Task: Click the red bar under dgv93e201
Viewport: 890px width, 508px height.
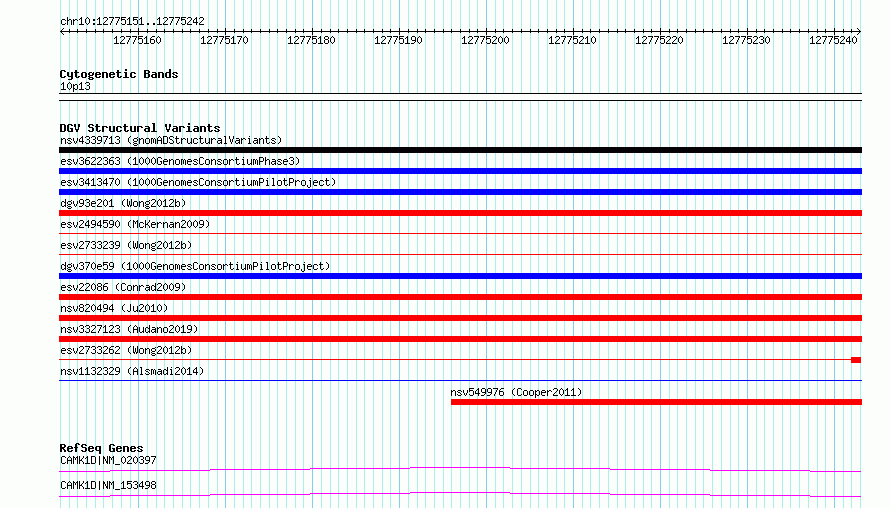Action: pyautogui.click(x=460, y=213)
